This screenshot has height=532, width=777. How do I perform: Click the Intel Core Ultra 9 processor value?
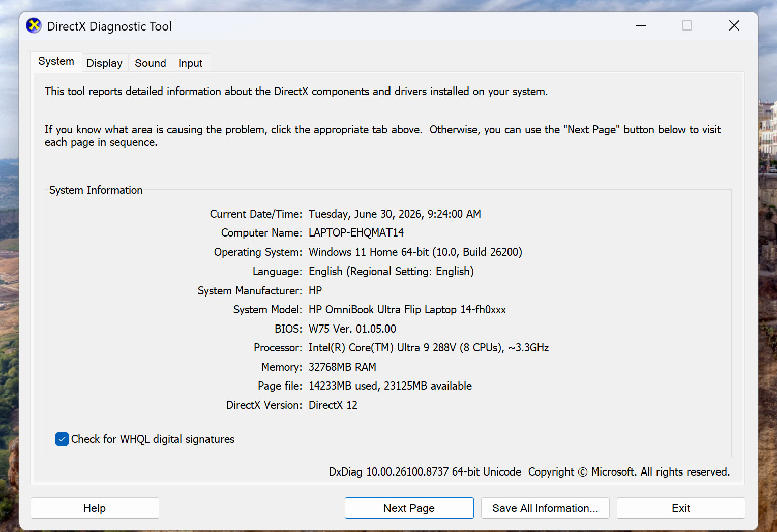tap(429, 348)
